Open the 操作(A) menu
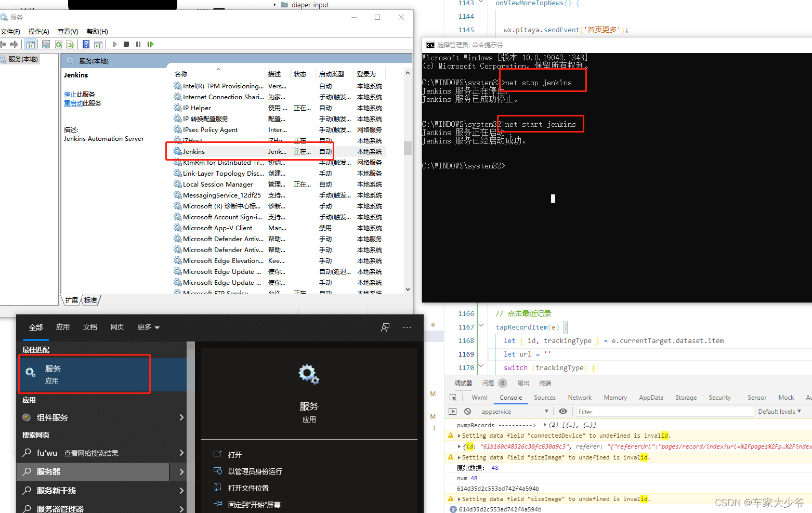812x513 pixels. [x=39, y=32]
